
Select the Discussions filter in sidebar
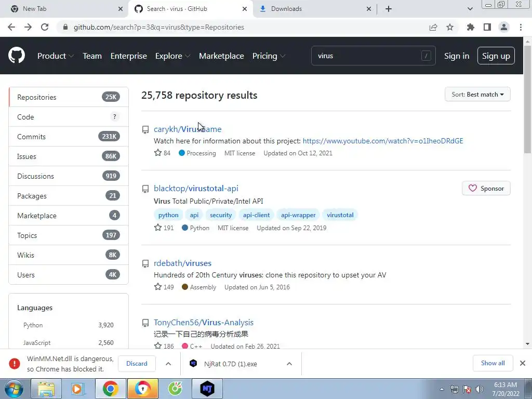click(x=69, y=176)
